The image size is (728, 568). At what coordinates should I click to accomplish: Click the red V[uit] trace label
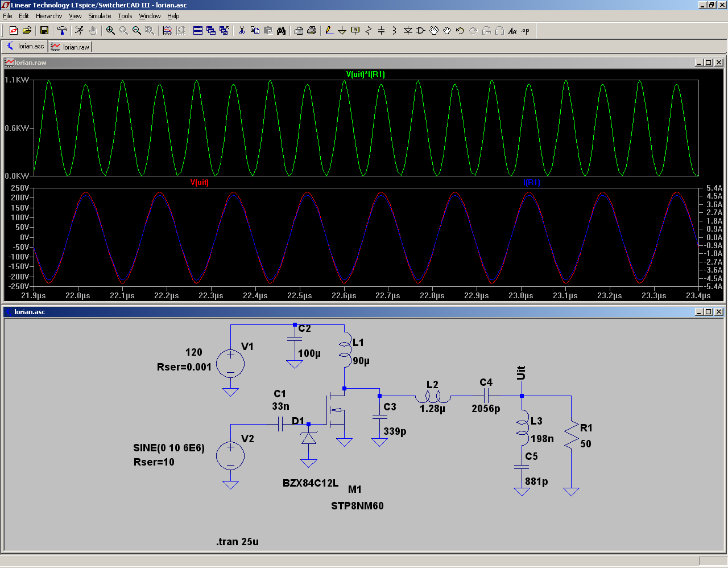click(x=199, y=183)
